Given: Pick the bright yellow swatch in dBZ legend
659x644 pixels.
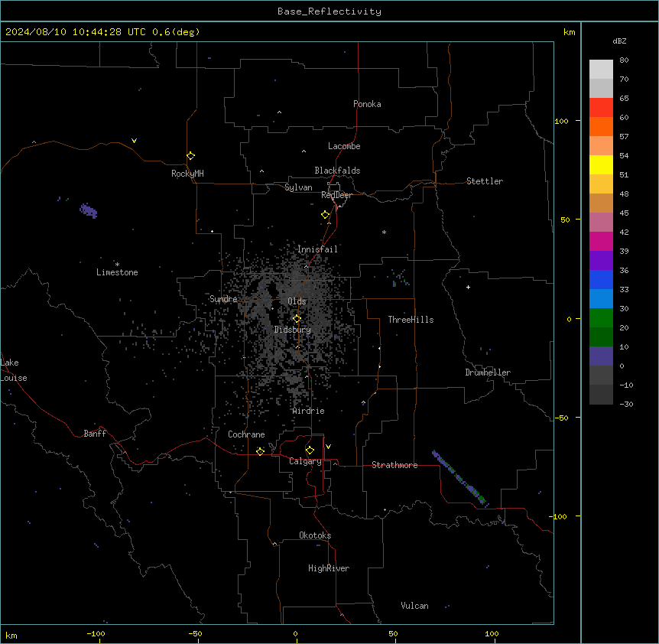Looking at the screenshot, I should (601, 164).
